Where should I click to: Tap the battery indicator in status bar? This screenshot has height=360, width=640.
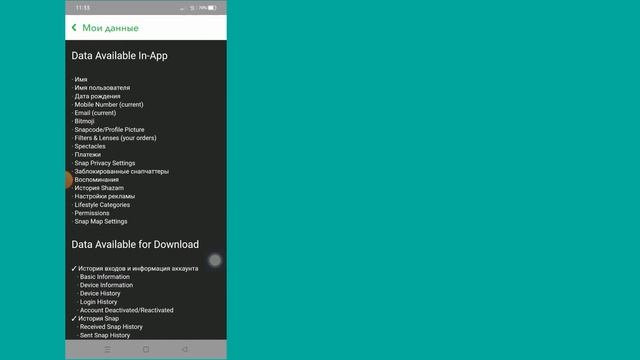click(x=212, y=8)
